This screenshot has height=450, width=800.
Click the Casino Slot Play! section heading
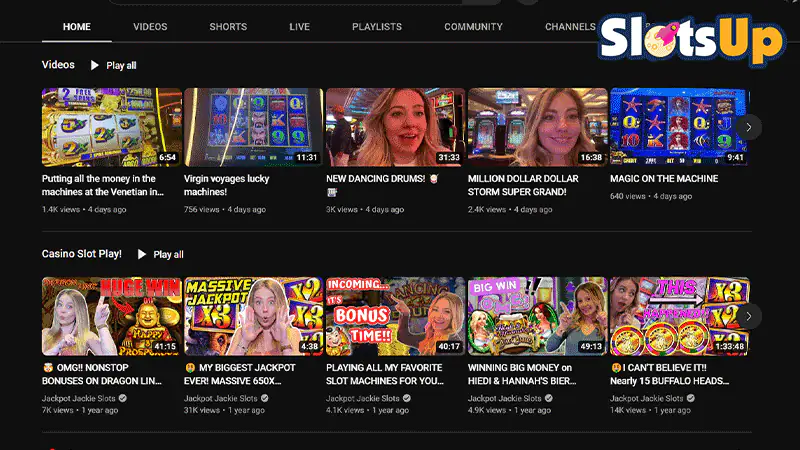(x=82, y=254)
